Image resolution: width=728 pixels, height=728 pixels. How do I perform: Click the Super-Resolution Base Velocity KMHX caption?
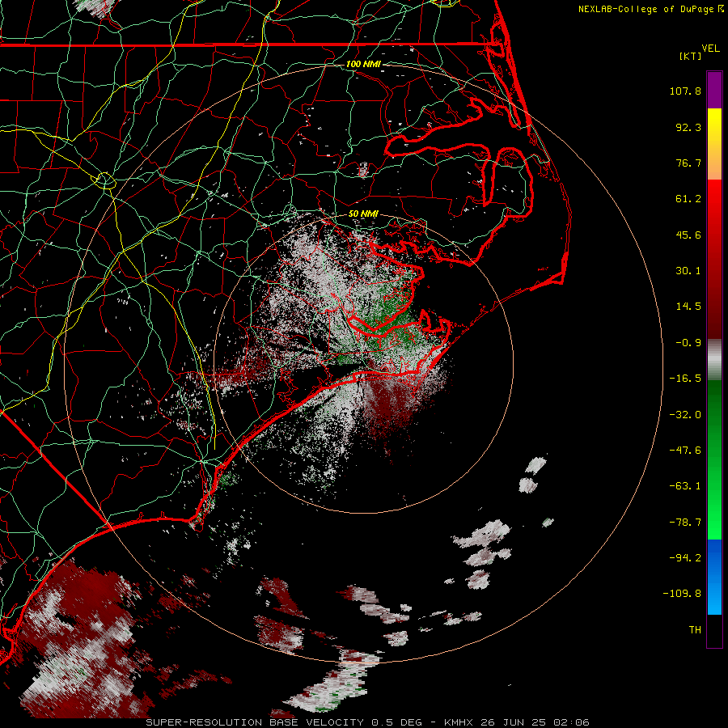tap(368, 722)
